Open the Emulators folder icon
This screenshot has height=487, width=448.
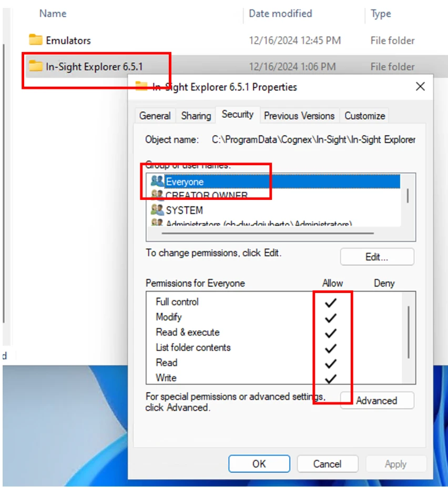[x=35, y=40]
